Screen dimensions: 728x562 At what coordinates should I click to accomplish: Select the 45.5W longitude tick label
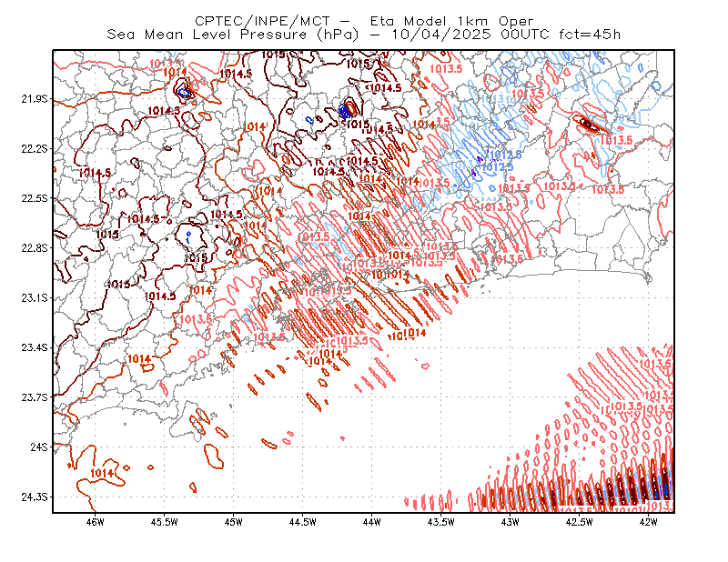coord(165,522)
